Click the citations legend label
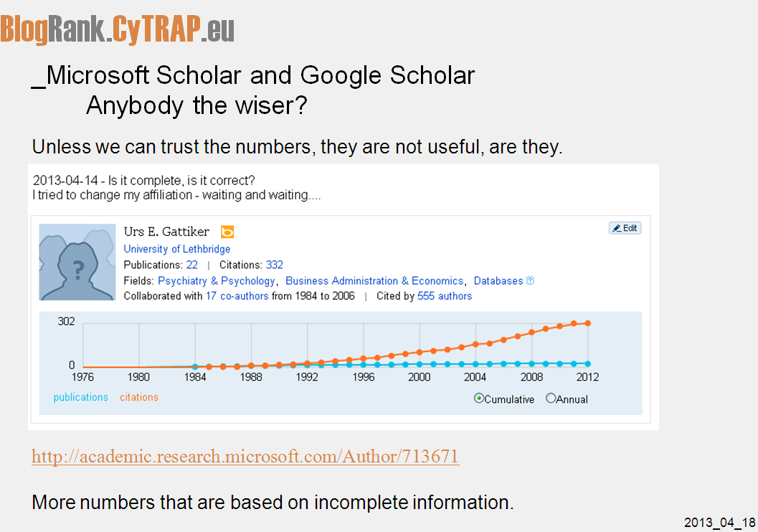The image size is (758, 532). [139, 397]
